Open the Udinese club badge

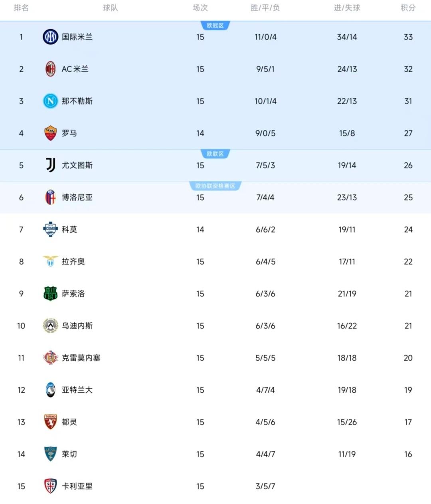[50, 326]
